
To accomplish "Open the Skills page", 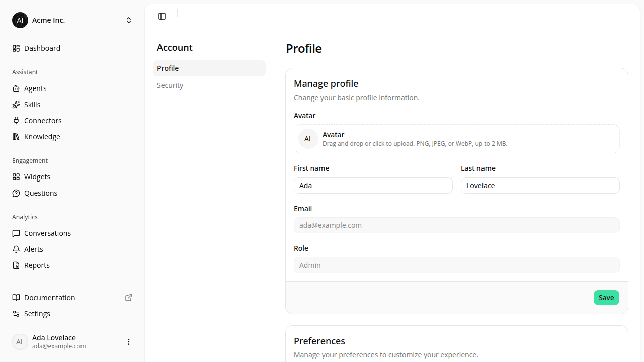I will click(72, 105).
